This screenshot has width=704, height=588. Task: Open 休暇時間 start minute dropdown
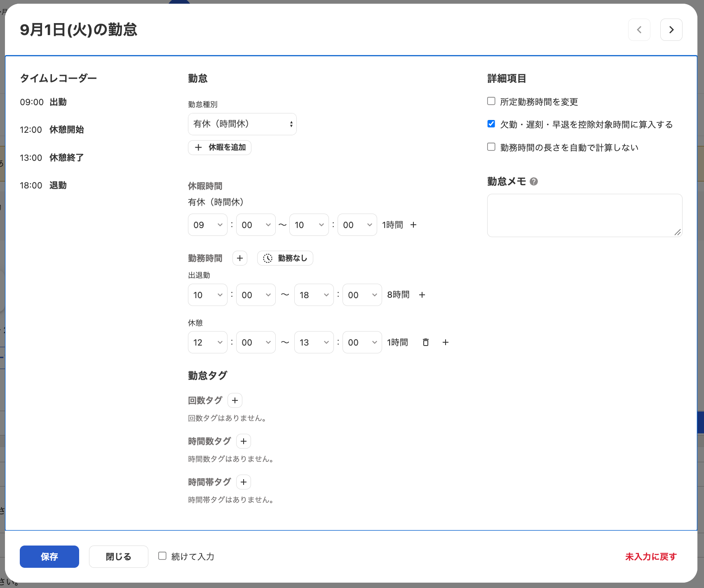click(256, 225)
